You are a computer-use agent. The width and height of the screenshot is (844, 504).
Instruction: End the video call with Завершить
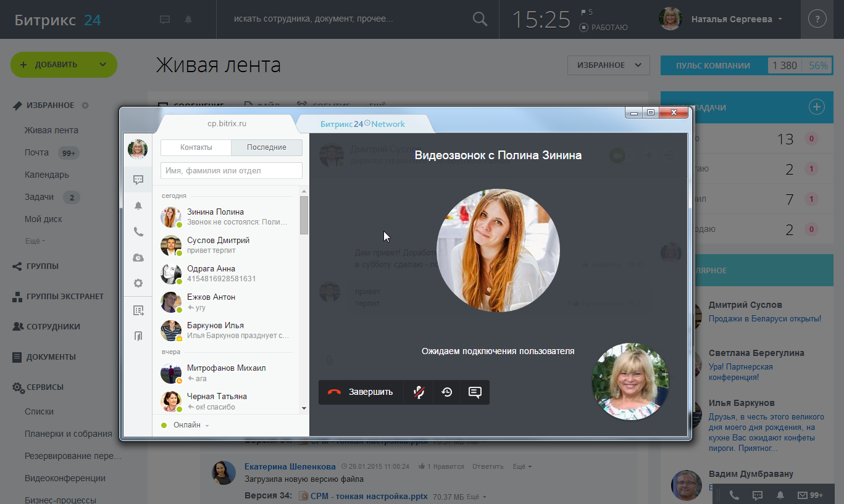pyautogui.click(x=361, y=392)
